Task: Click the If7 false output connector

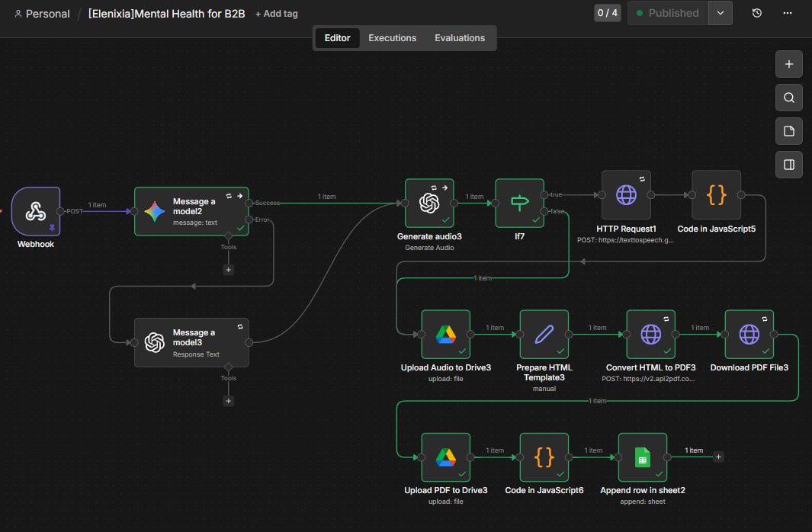Action: click(x=544, y=211)
